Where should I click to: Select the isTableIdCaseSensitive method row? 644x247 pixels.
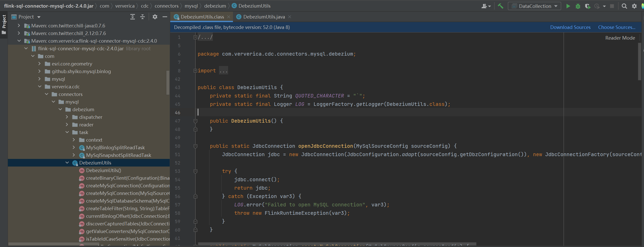coord(89,239)
